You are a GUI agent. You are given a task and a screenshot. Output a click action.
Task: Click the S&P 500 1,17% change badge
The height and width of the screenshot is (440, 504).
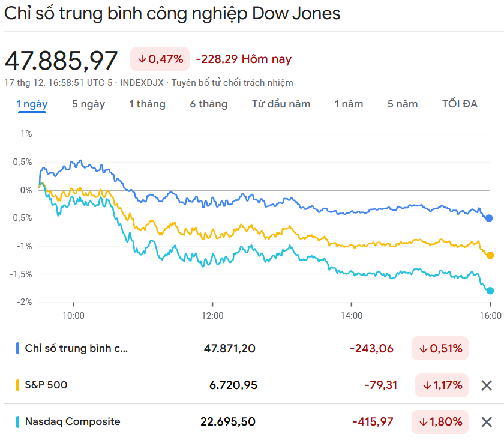(x=443, y=385)
